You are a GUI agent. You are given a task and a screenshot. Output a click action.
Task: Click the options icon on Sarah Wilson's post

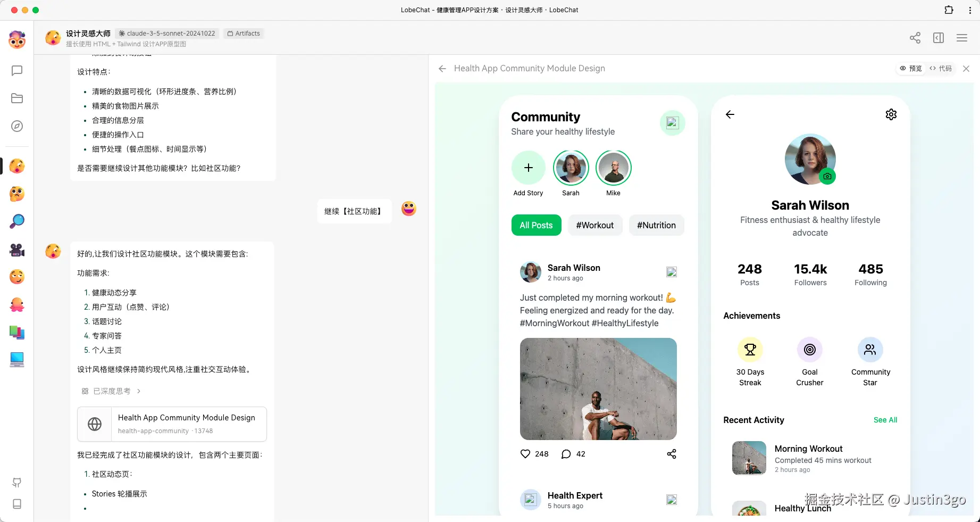[672, 272]
